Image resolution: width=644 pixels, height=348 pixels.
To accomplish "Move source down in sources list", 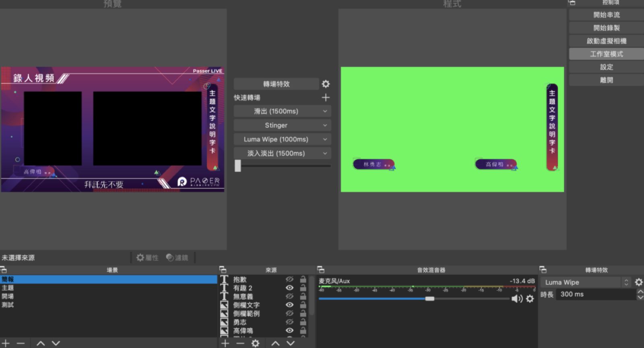I will coord(291,343).
